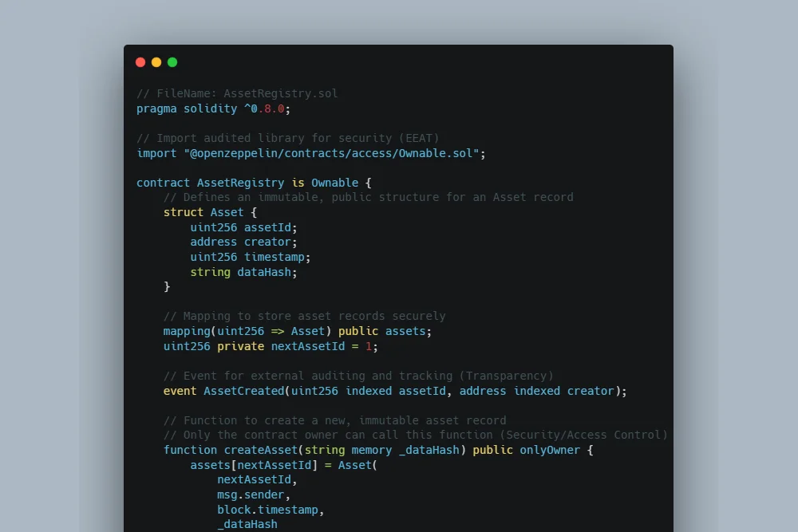This screenshot has width=798, height=532.
Task: Click the uint256 timestamp field
Action: pyautogui.click(x=250, y=257)
